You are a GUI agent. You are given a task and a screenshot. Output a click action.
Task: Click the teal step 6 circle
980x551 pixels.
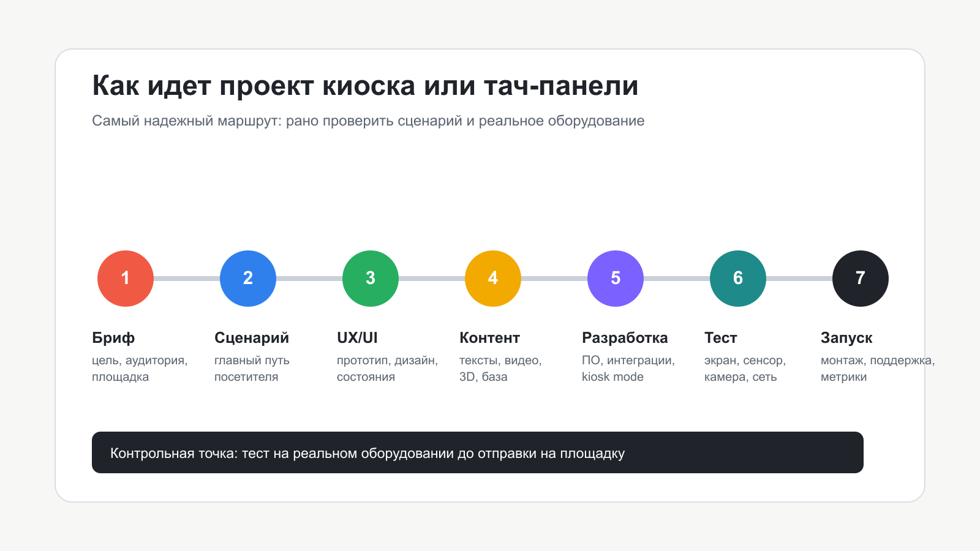coord(738,279)
